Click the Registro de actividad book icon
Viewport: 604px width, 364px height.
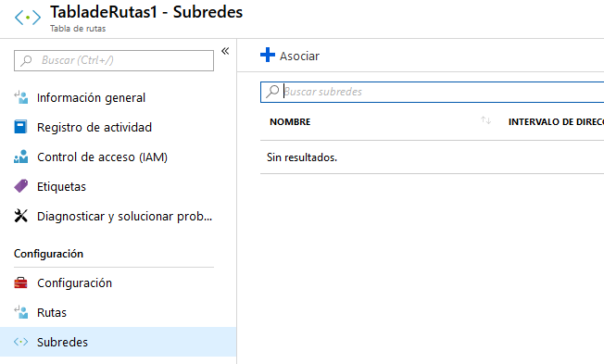20,127
